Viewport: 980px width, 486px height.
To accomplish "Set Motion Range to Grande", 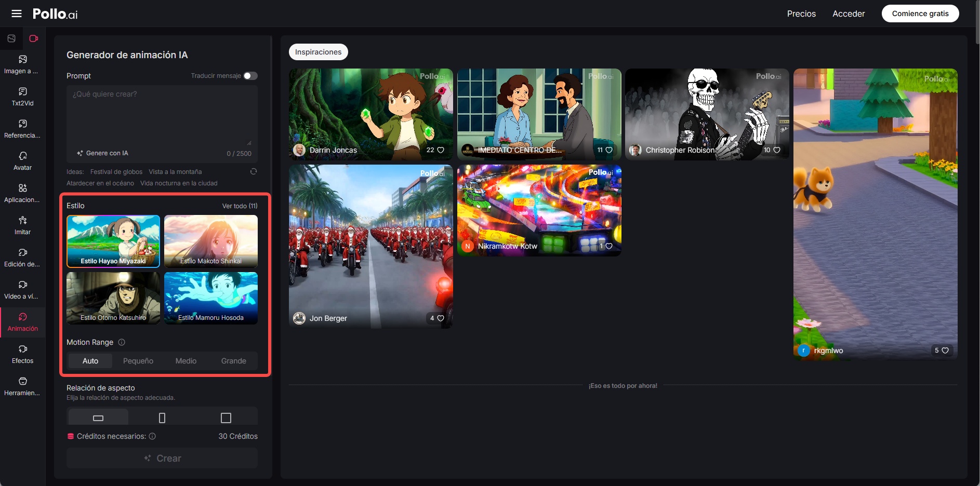I will coord(234,361).
